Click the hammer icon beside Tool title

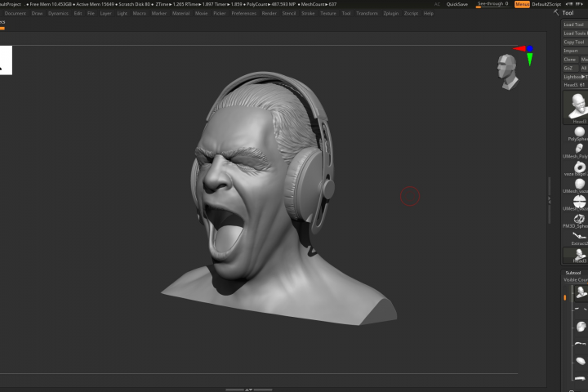pyautogui.click(x=556, y=12)
